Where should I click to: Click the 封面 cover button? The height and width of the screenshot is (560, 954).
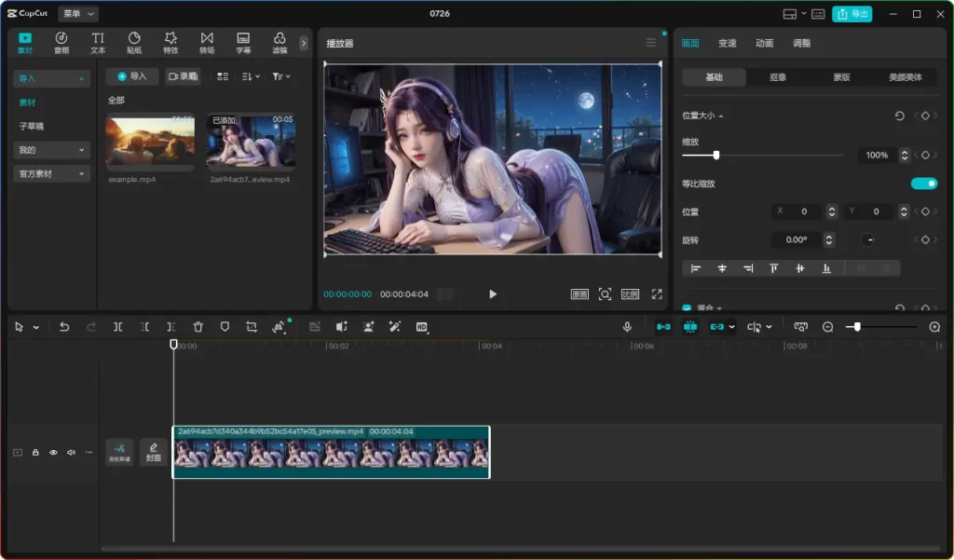(154, 452)
